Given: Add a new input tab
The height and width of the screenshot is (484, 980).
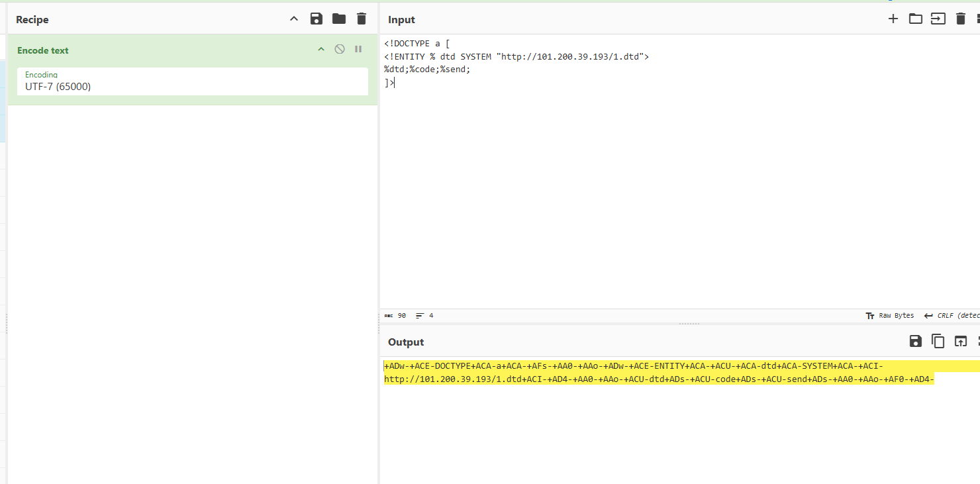Looking at the screenshot, I should pyautogui.click(x=893, y=19).
